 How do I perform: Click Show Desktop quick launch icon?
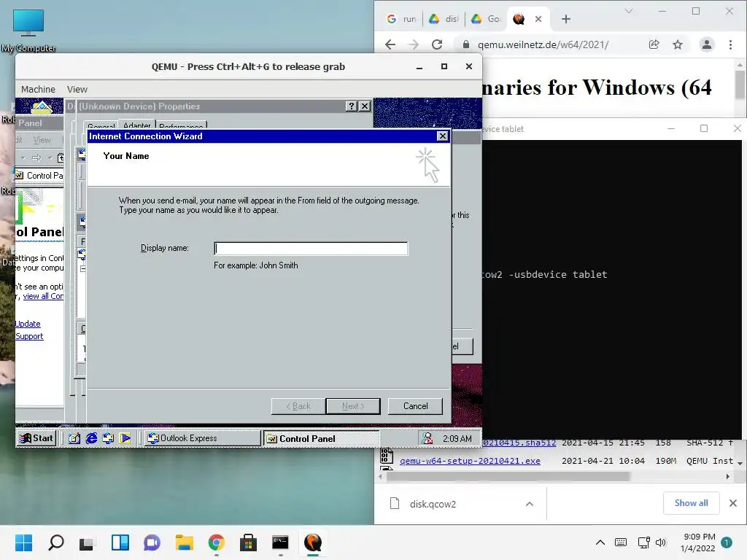point(74,438)
